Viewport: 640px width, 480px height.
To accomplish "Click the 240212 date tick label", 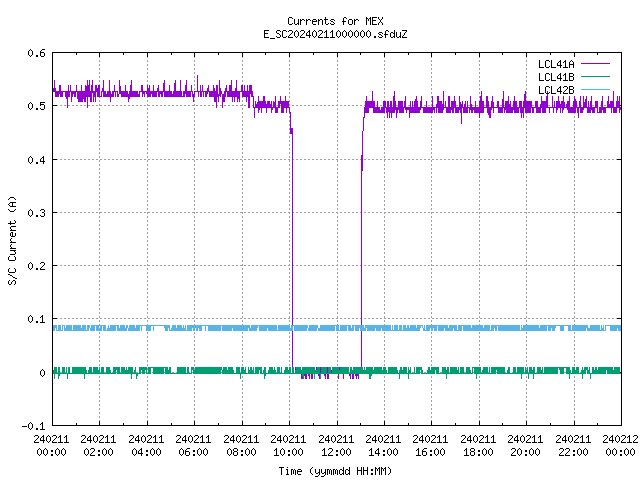I will click(620, 439).
